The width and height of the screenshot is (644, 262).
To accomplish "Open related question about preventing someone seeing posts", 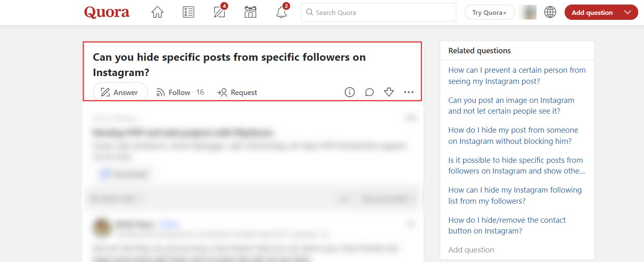I will point(517,75).
